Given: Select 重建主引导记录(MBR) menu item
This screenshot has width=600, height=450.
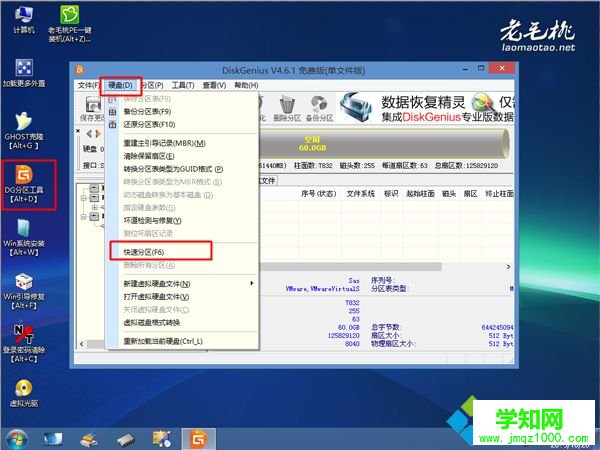Looking at the screenshot, I should point(182,143).
